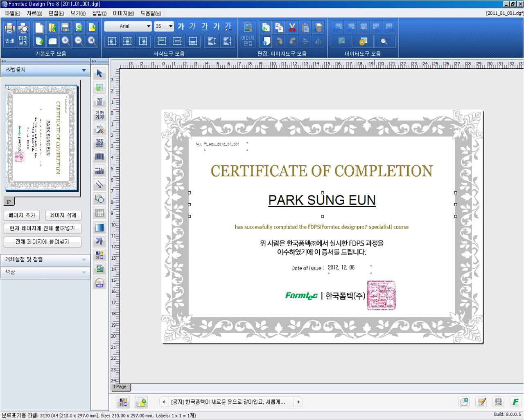Click the trash can delete icon

coord(318,27)
